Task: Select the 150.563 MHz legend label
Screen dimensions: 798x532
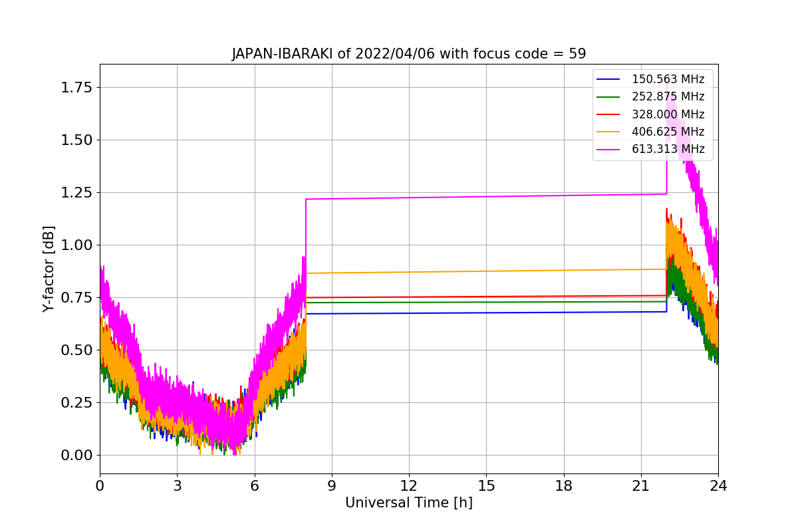Action: point(668,79)
